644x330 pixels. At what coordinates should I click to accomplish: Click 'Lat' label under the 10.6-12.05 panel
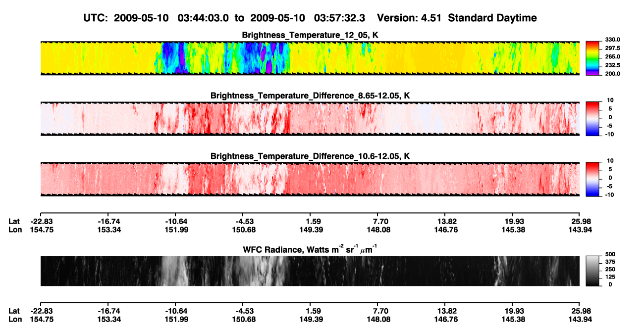(14, 221)
